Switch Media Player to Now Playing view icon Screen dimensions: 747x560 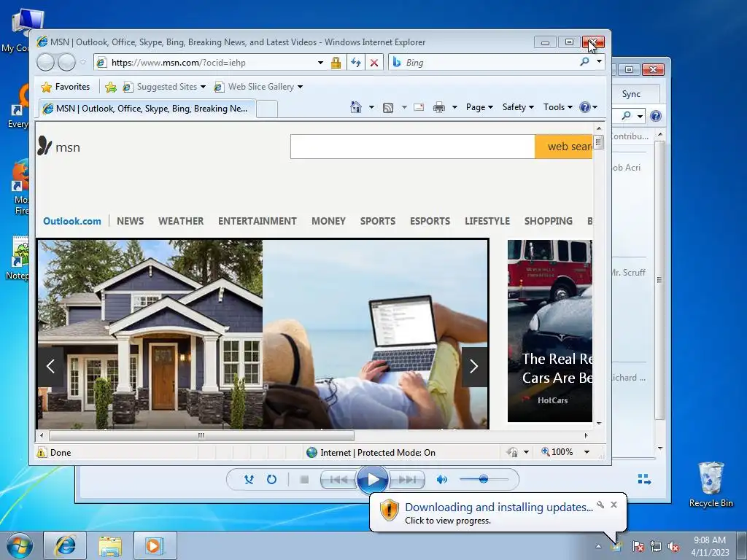644,479
